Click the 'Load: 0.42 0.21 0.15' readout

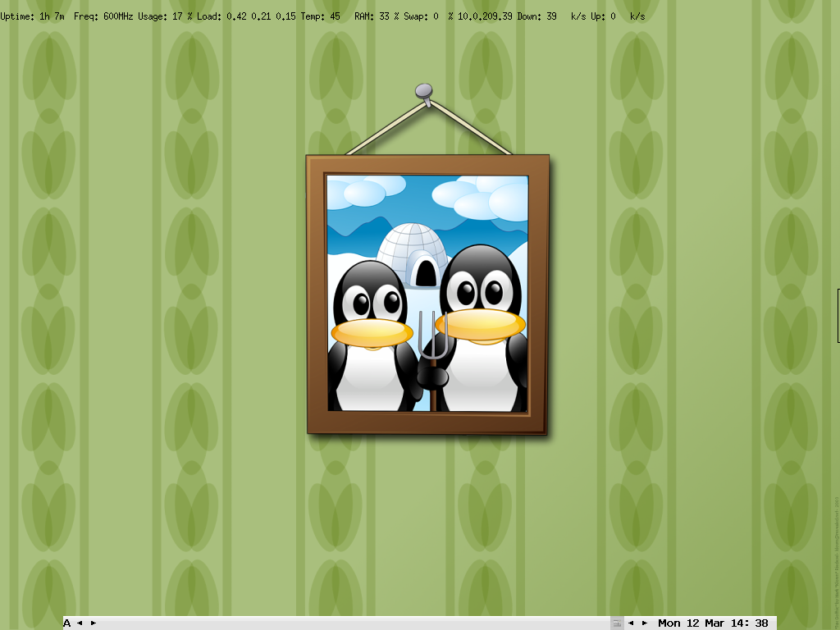[x=246, y=16]
